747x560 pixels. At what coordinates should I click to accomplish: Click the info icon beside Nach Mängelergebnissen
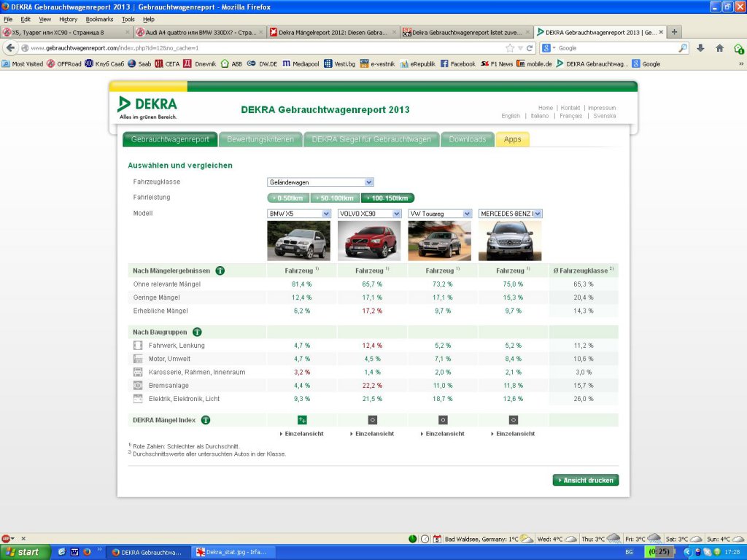pyautogui.click(x=220, y=271)
